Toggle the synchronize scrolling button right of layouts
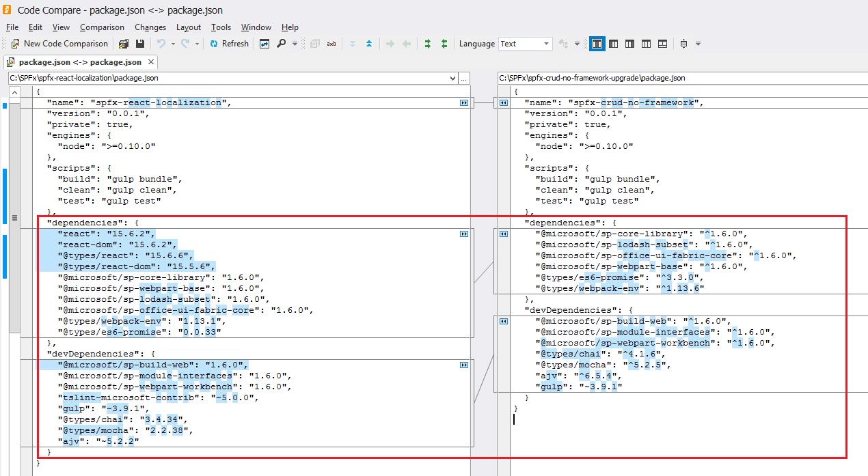The image size is (868, 476). point(683,44)
